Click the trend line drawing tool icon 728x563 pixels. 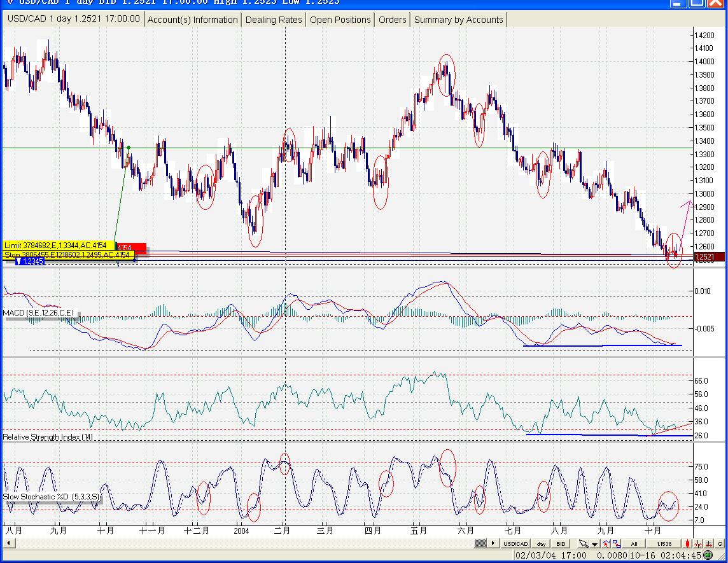click(x=606, y=543)
